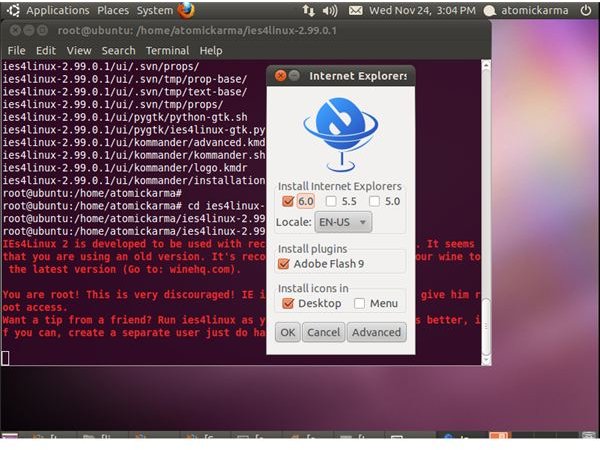Screen dimensions: 600x450
Task: Minimize the Internet Explorers dialog
Action: 294,76
